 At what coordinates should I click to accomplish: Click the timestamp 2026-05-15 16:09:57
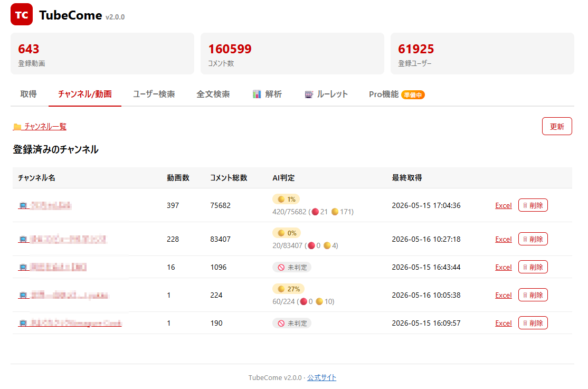[x=426, y=323]
